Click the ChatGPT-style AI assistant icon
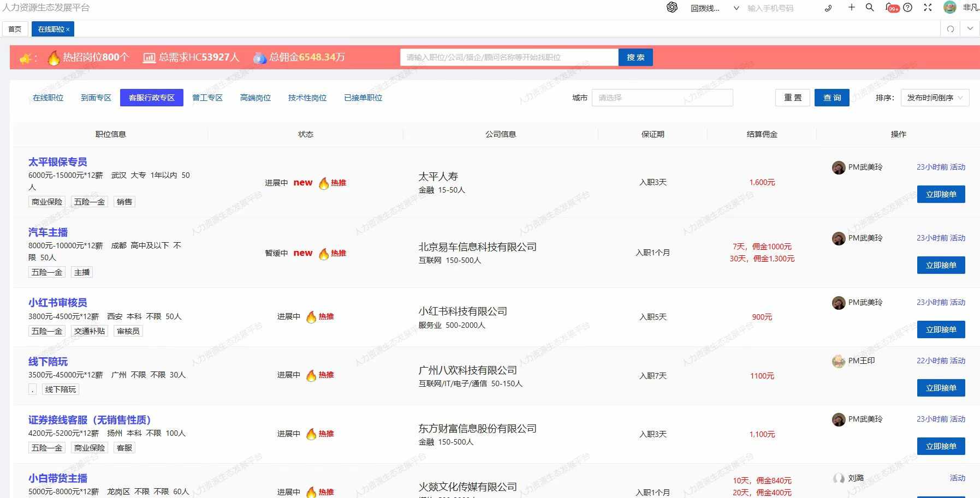The image size is (980, 498). coord(672,7)
